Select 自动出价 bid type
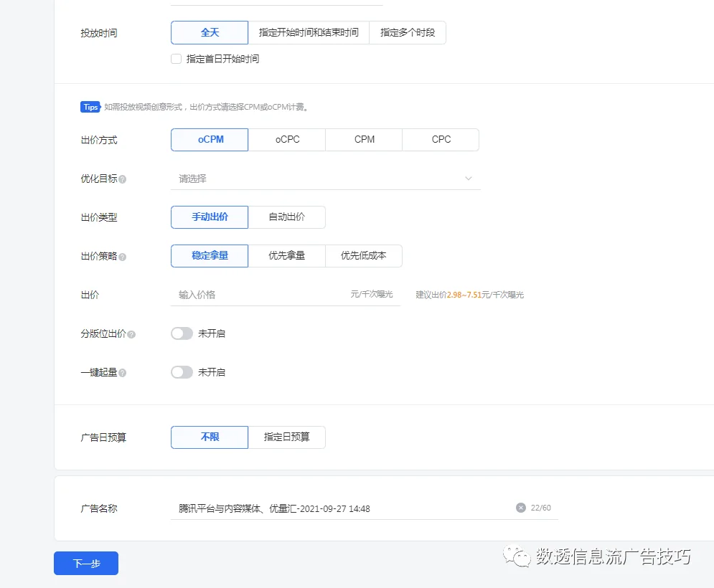 (x=287, y=217)
